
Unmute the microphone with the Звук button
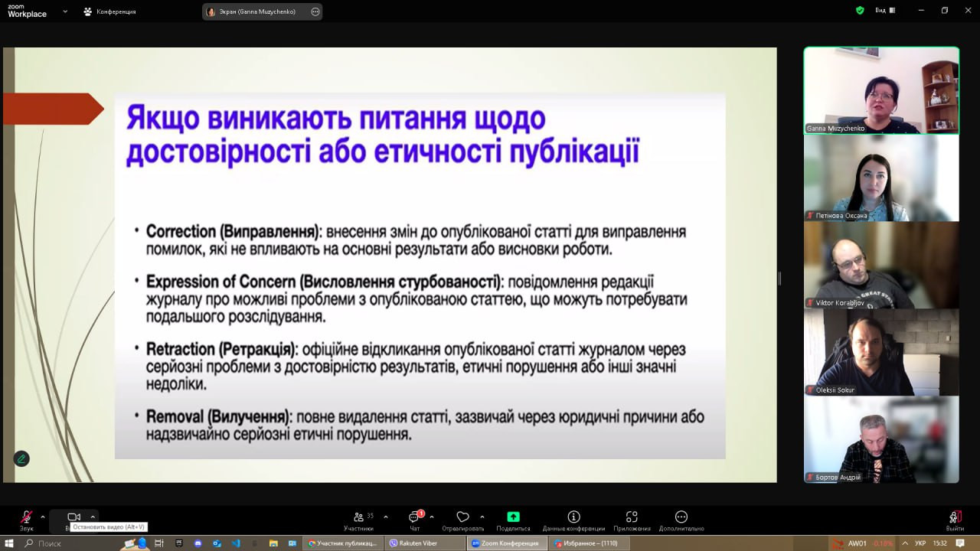coord(27,520)
